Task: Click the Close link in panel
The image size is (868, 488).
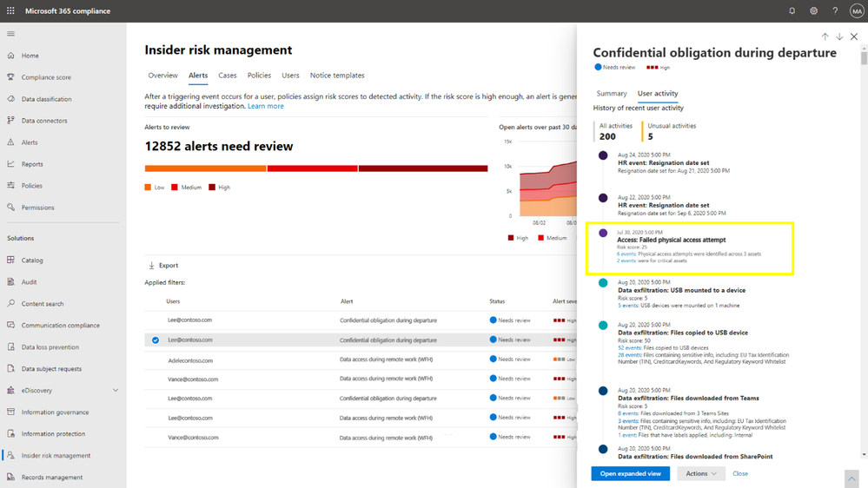Action: (740, 473)
